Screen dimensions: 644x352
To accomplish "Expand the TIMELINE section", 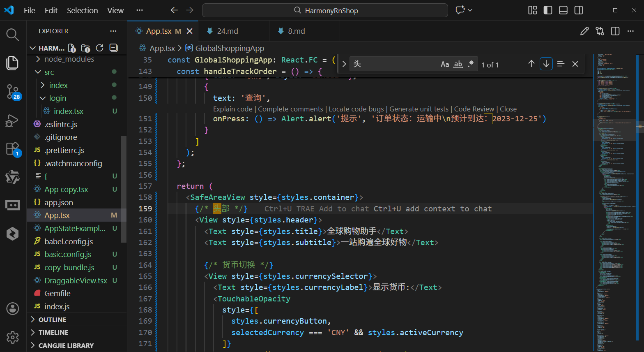I will coord(53,332).
